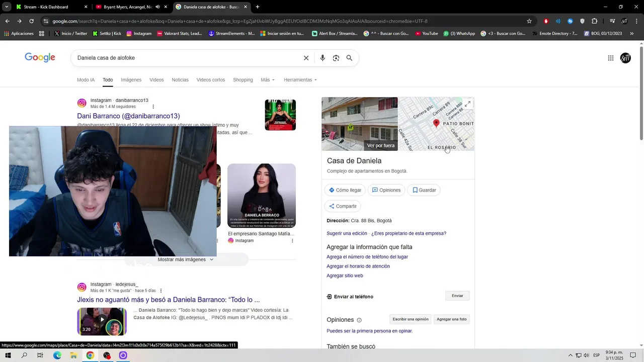644x362 pixels.
Task: Go back to the previous page
Action: 7,21
